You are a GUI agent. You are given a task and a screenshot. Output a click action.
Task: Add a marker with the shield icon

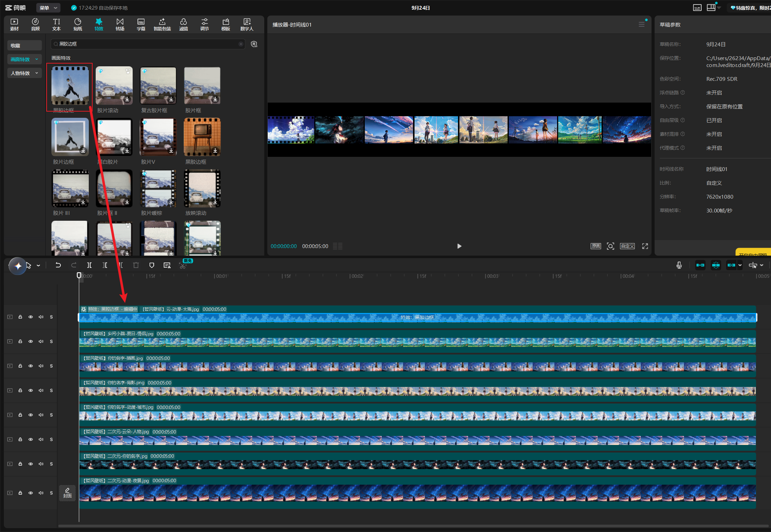point(152,265)
